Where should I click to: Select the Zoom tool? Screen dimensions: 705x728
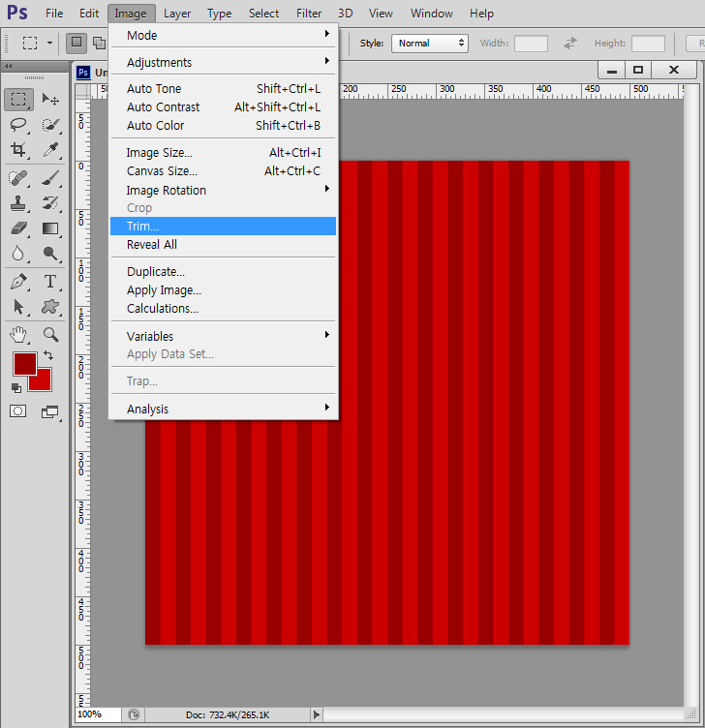[x=50, y=335]
